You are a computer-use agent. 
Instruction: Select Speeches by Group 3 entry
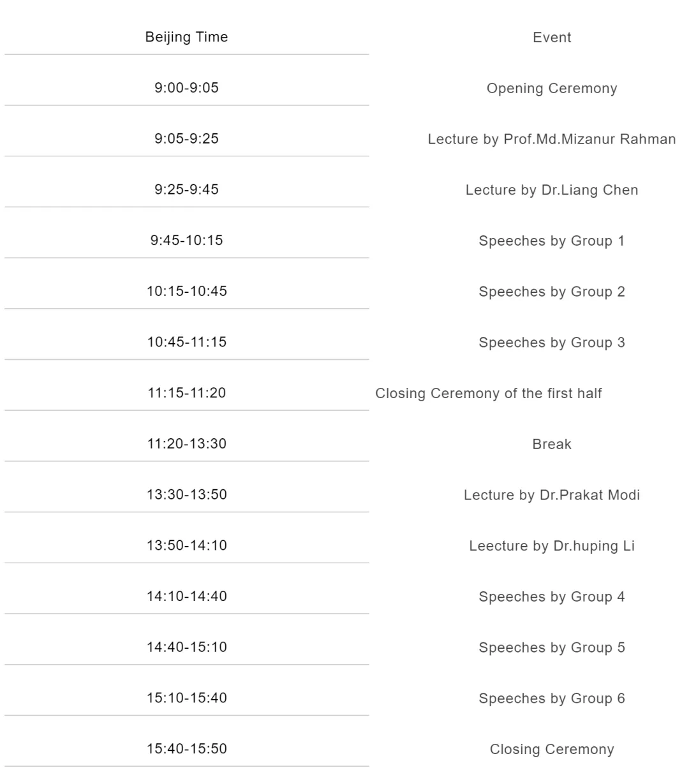pos(552,343)
